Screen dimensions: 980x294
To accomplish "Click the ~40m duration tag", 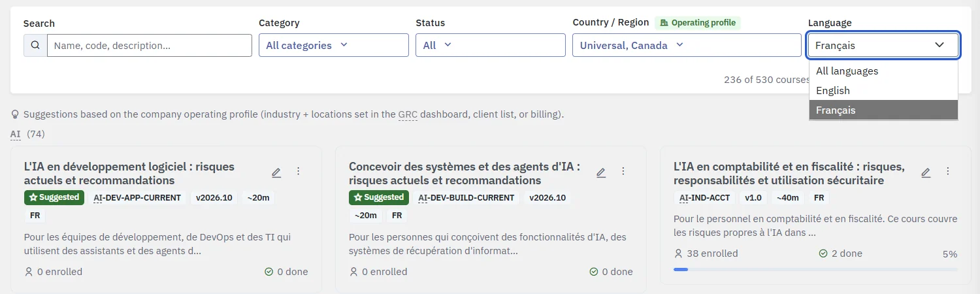I will click(789, 198).
